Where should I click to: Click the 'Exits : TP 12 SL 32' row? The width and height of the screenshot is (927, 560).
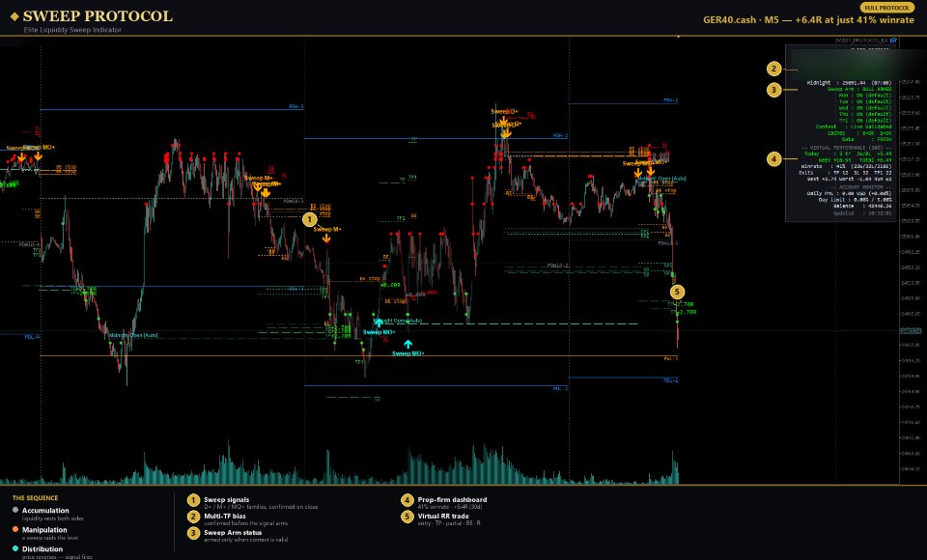[x=845, y=173]
